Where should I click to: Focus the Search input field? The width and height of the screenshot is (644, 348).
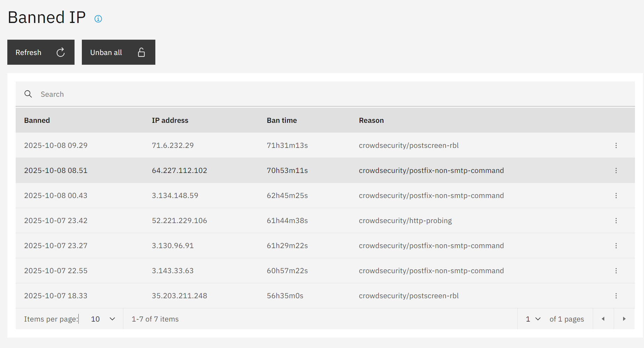(313, 94)
